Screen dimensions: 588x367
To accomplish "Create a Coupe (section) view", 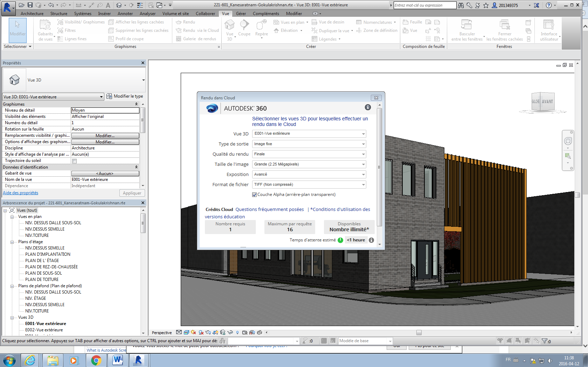I will [244, 28].
